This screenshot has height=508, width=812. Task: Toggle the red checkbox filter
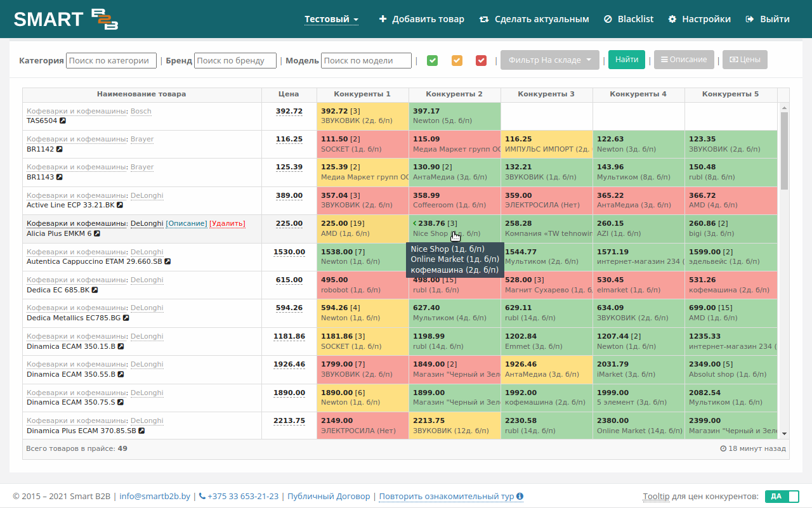[x=481, y=60]
